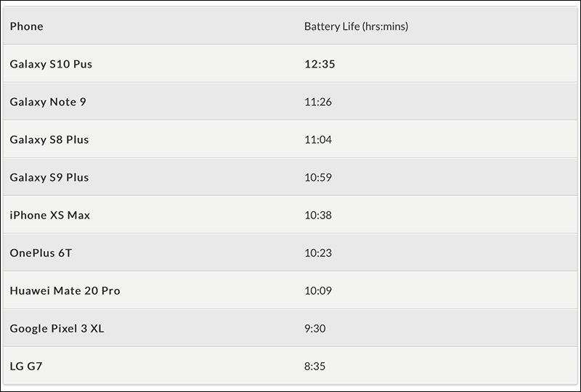Select the Google Pixel 3 XL cell
This screenshot has height=392, width=581.
[x=57, y=329]
